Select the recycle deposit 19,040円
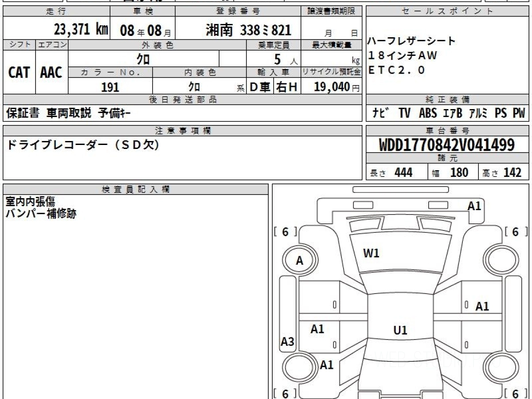This screenshot has height=399, width=532. pyautogui.click(x=336, y=87)
